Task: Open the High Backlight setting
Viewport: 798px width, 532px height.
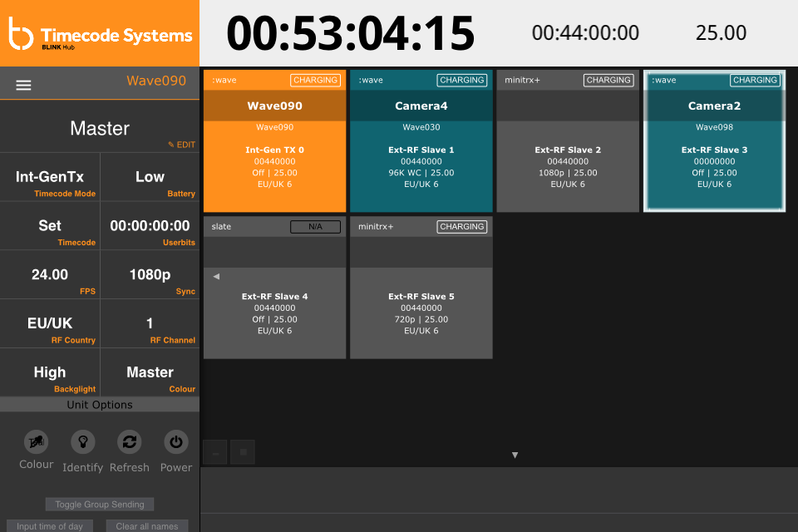Action: (50, 372)
